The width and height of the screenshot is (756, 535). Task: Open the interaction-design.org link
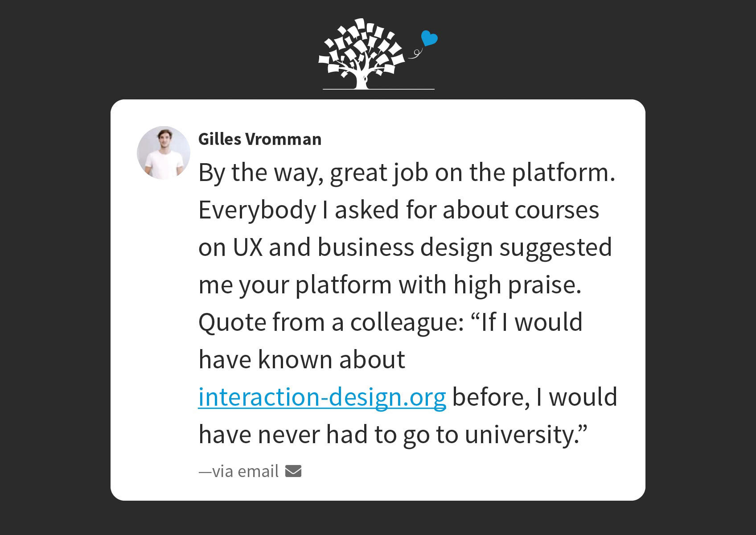pyautogui.click(x=322, y=397)
